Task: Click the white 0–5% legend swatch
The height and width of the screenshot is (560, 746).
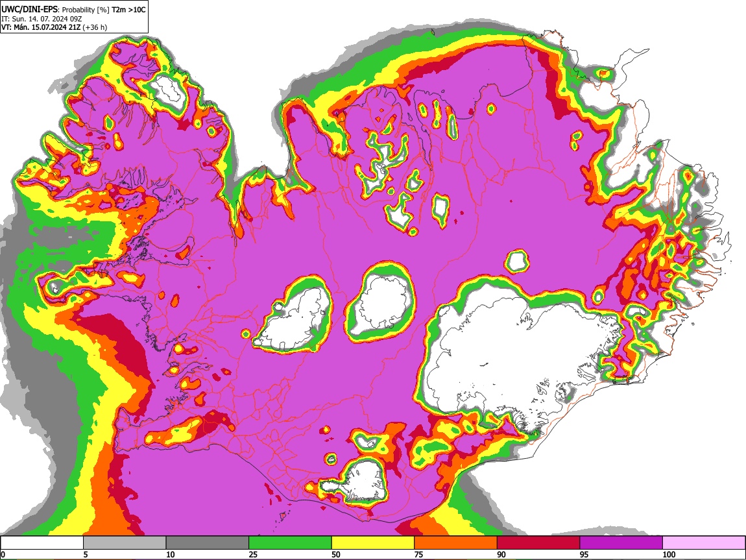Action: click(42, 542)
